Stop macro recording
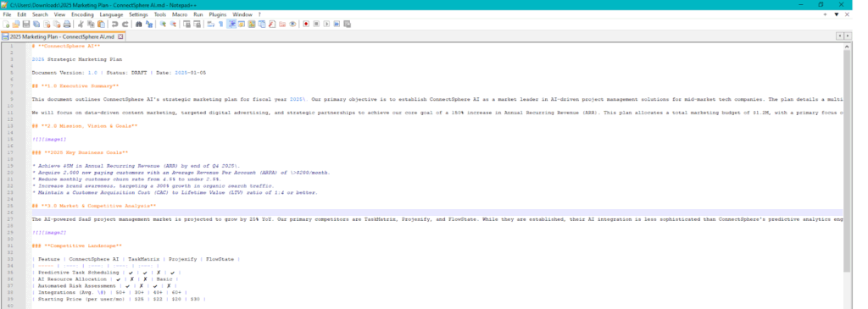 tap(316, 25)
